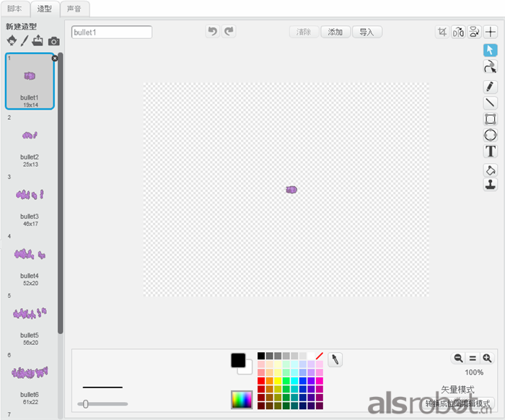Image resolution: width=505 pixels, height=420 pixels.
Task: Edit the costume name field bullet1
Action: point(111,32)
